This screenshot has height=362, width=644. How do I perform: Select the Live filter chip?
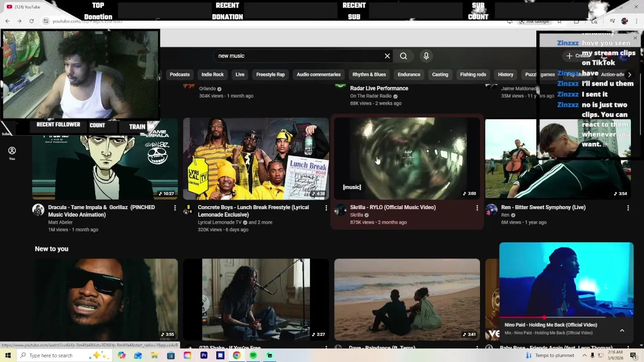[240, 74]
